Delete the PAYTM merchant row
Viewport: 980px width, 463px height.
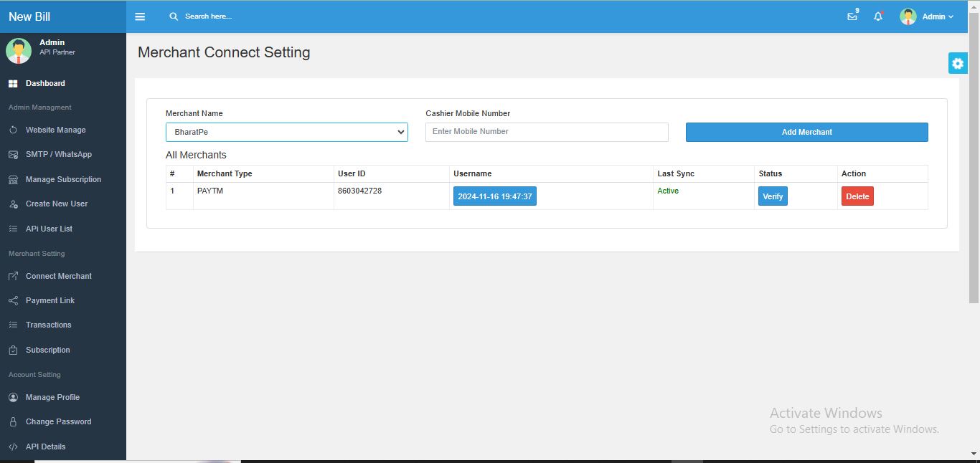(x=857, y=196)
